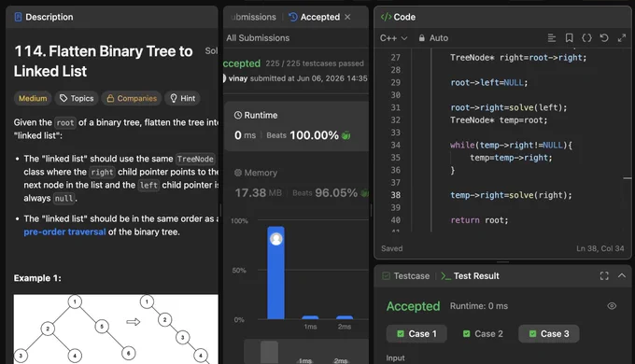The image size is (635, 364).
Task: Click the Medium difficulty tag
Action: [x=33, y=98]
